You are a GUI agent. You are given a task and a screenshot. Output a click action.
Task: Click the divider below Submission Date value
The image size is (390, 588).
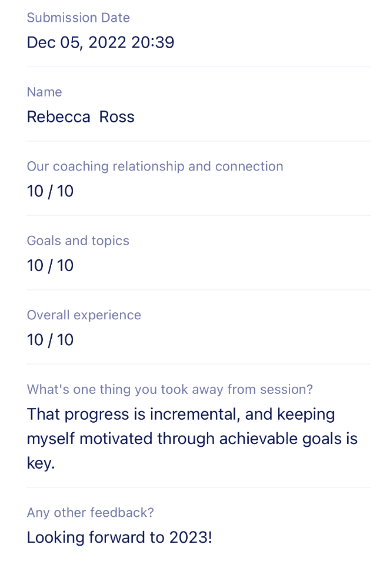pos(199,67)
